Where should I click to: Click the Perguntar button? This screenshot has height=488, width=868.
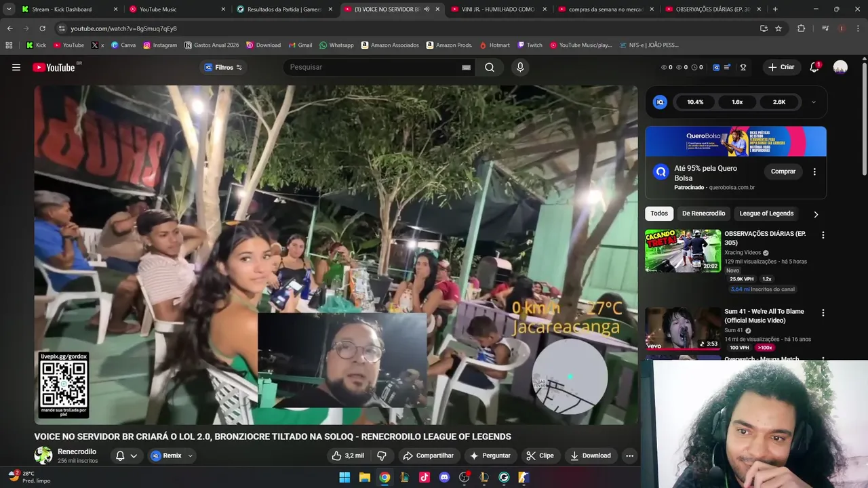click(x=490, y=455)
